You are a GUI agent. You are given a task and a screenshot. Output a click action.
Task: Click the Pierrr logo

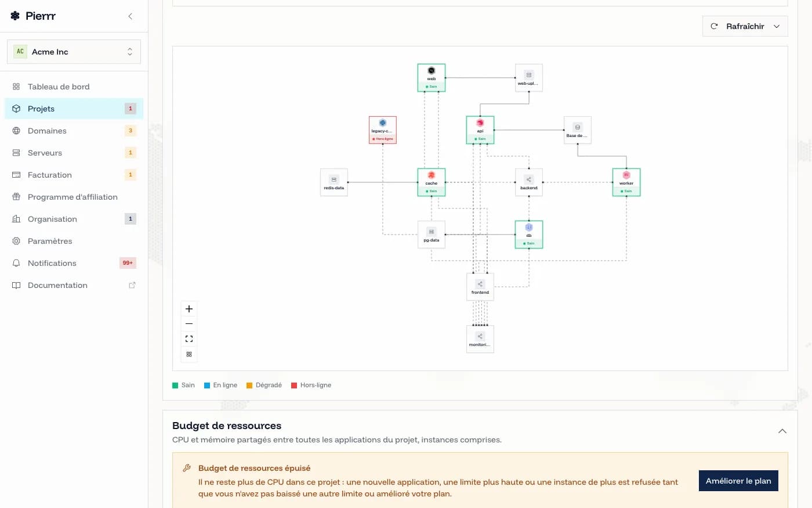(33, 16)
